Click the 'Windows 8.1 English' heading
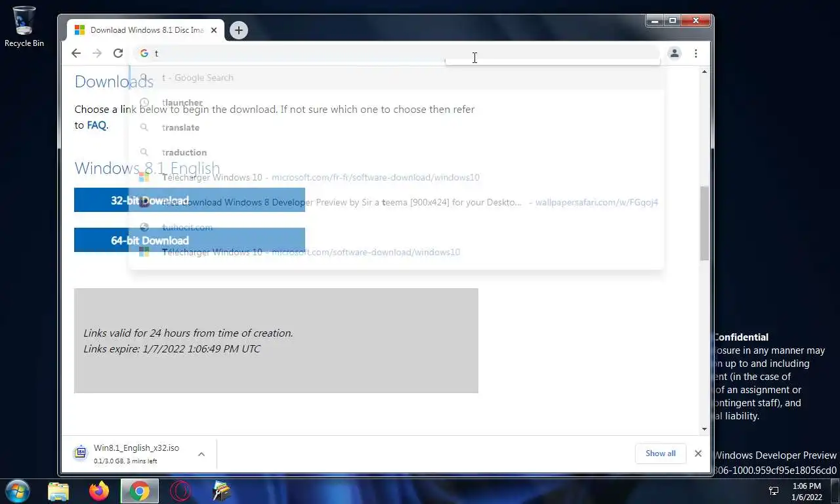This screenshot has width=840, height=504. point(147,168)
